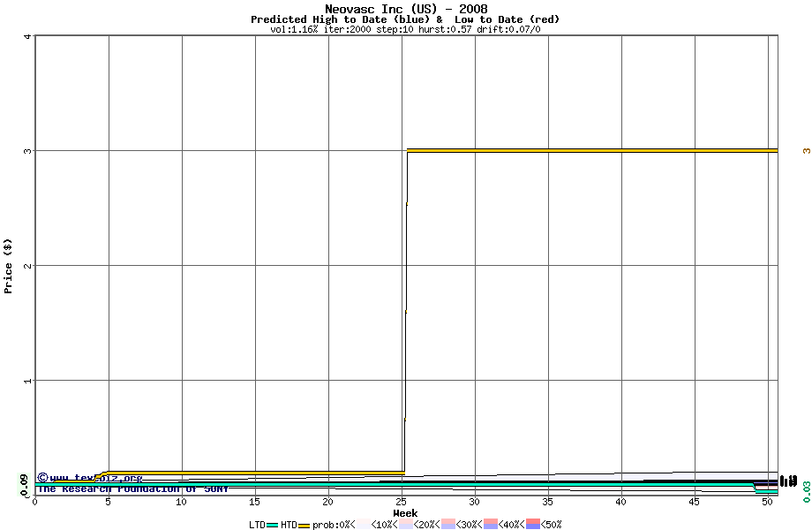
Task: Click swatch between <10%< and <20%<
Action: [x=405, y=524]
